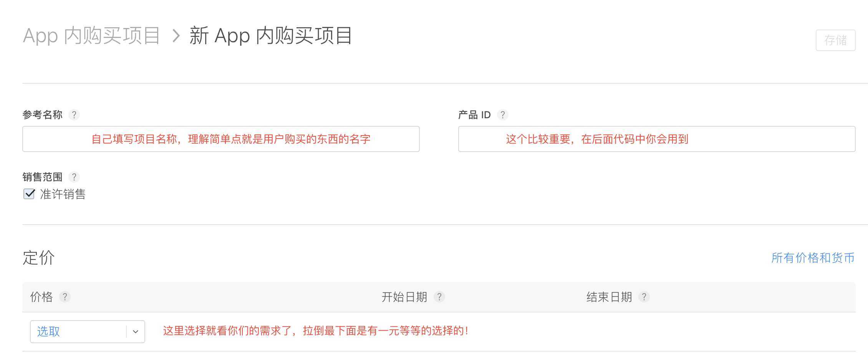Open the help icon beside 结束日期

[x=644, y=297]
